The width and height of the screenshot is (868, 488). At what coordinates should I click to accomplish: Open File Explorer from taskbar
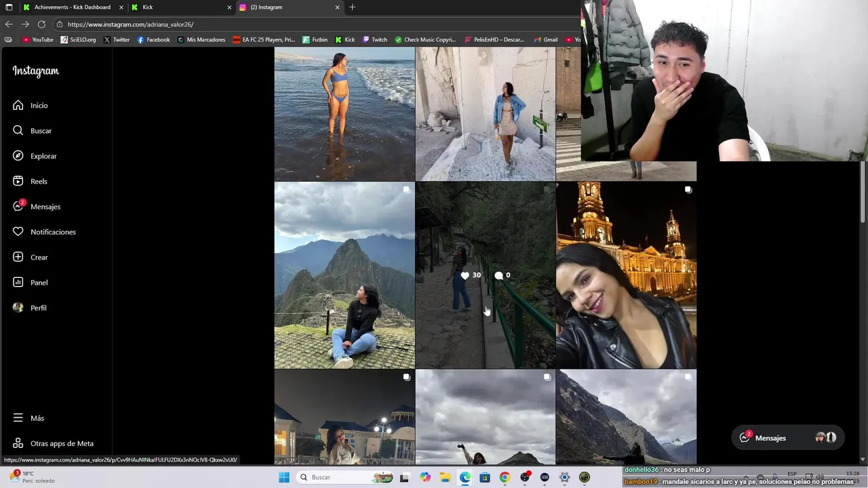tap(445, 477)
